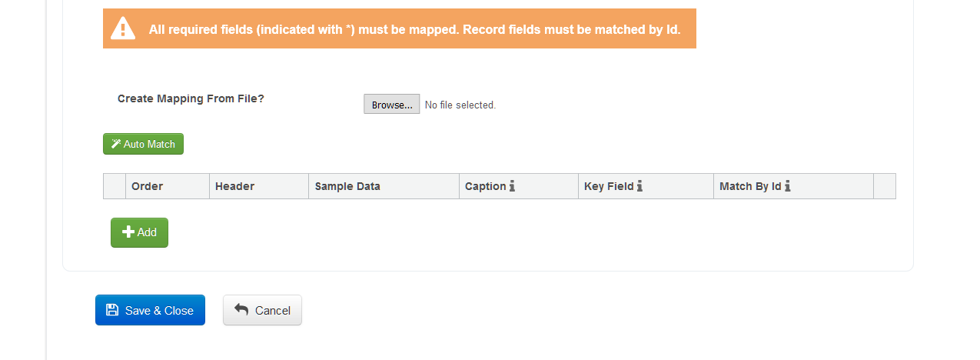This screenshot has width=980, height=360.
Task: Click the Key Field column header text
Action: (x=609, y=186)
